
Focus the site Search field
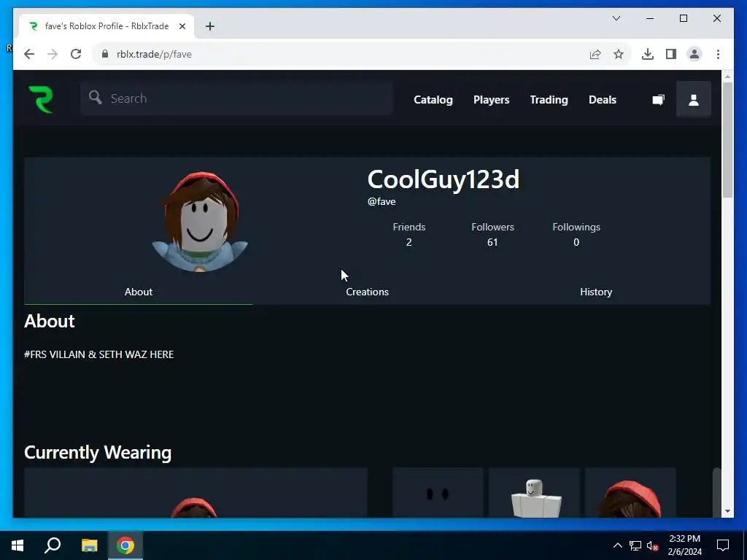click(236, 98)
